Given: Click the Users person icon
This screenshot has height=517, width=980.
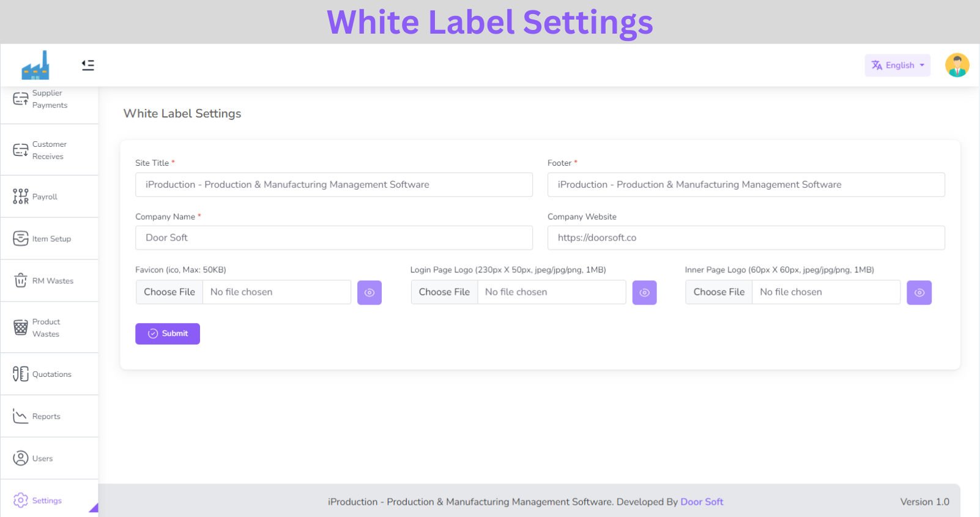Looking at the screenshot, I should (x=21, y=458).
